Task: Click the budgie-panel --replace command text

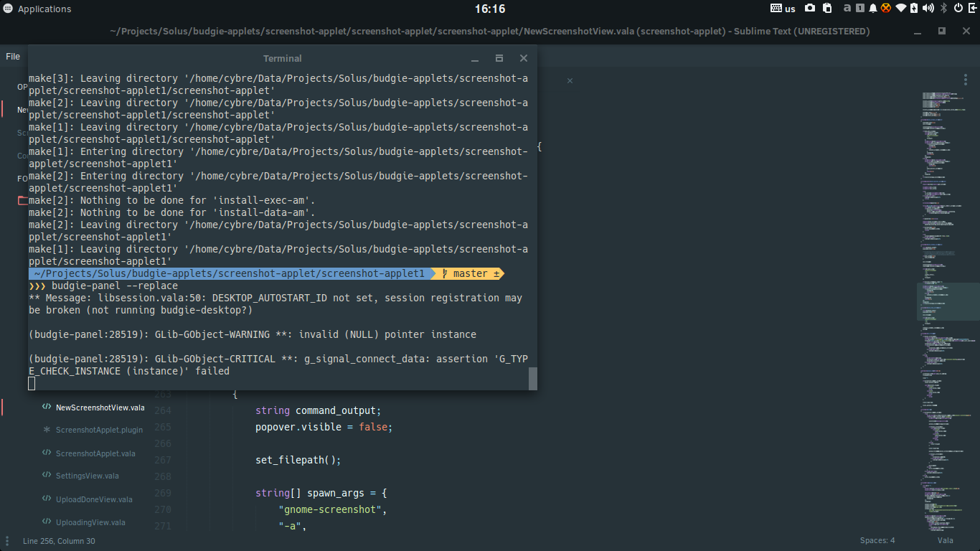Action: click(115, 286)
